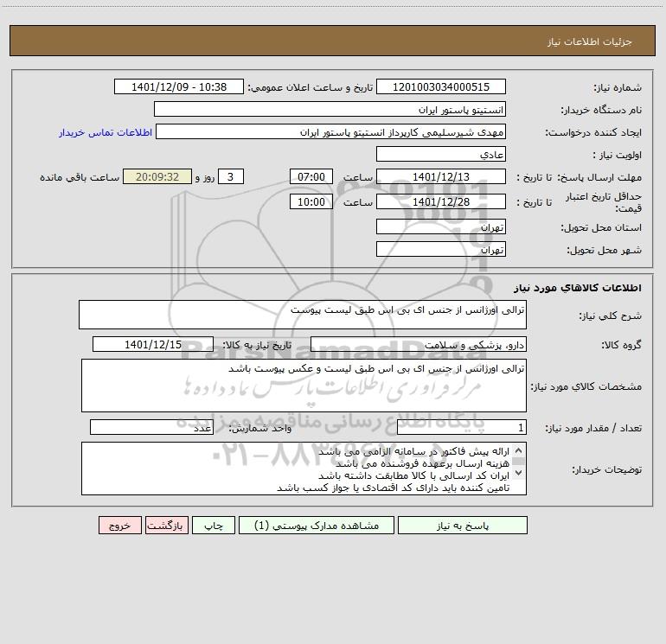Click the پاسخ به نیاز button

(x=462, y=526)
